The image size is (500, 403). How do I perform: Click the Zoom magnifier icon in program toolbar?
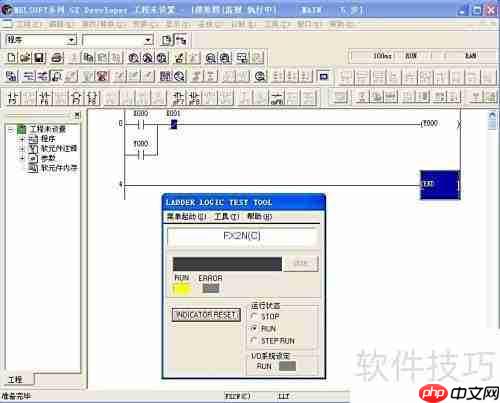pos(260,77)
